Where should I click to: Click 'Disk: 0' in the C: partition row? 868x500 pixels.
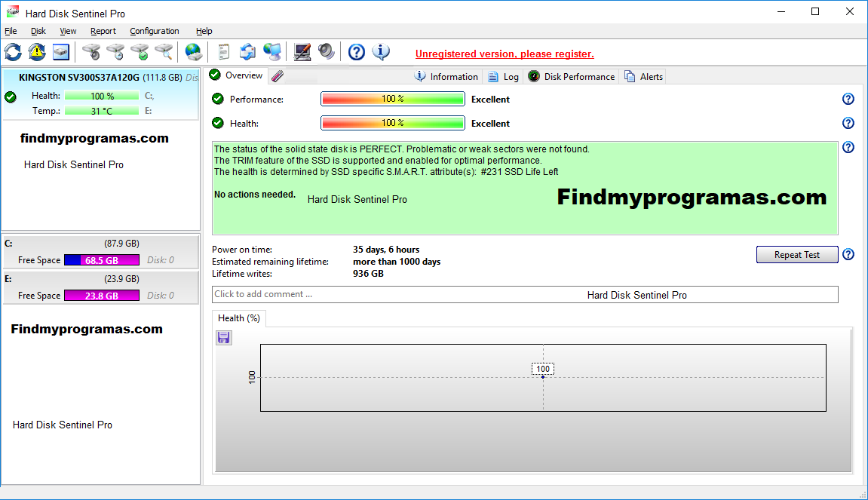coord(161,259)
